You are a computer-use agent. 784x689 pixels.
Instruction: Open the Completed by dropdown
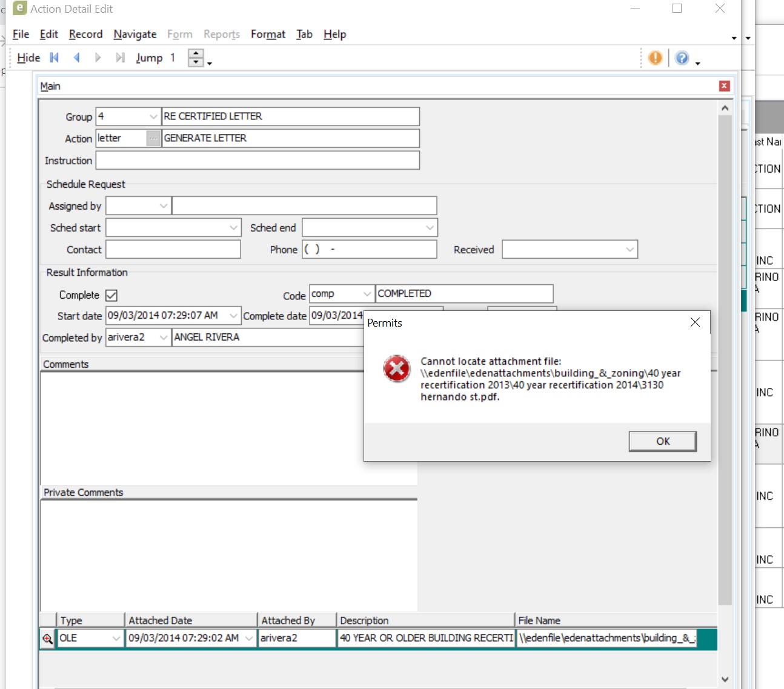[x=163, y=338]
